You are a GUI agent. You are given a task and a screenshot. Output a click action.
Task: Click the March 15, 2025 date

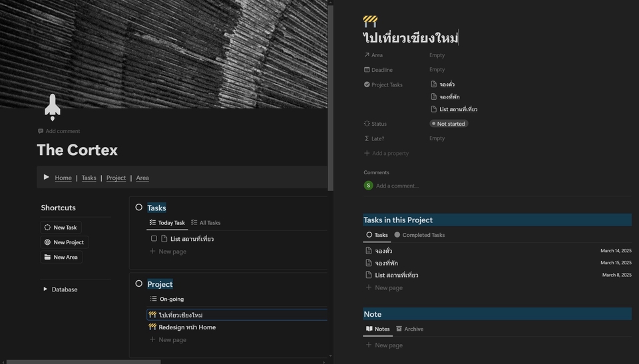coord(616,263)
